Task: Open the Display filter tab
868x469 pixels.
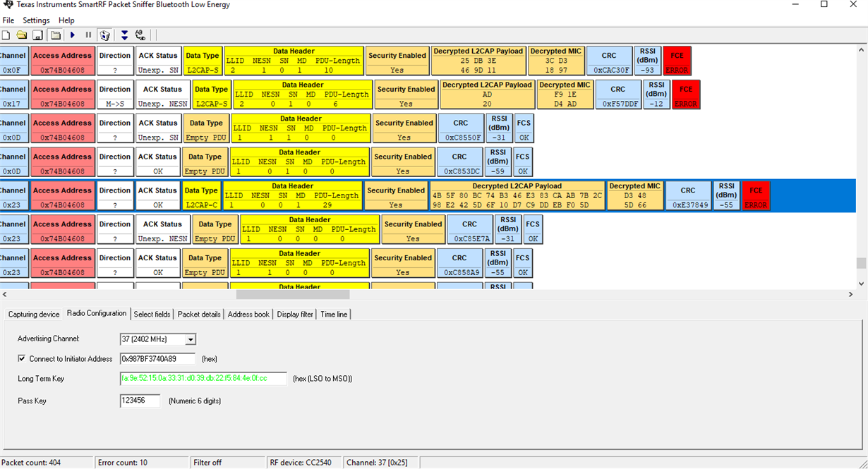Action: [x=295, y=315]
